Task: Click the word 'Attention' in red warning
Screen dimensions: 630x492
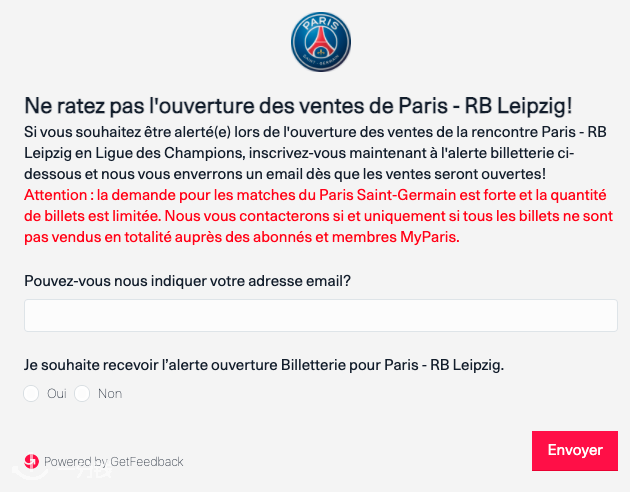Action: click(x=55, y=195)
